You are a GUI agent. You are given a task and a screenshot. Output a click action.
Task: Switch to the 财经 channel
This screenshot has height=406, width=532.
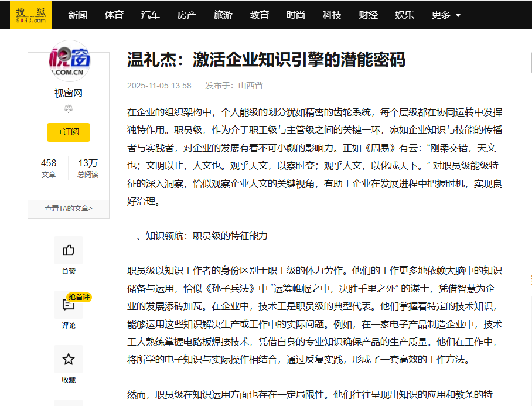pos(369,15)
